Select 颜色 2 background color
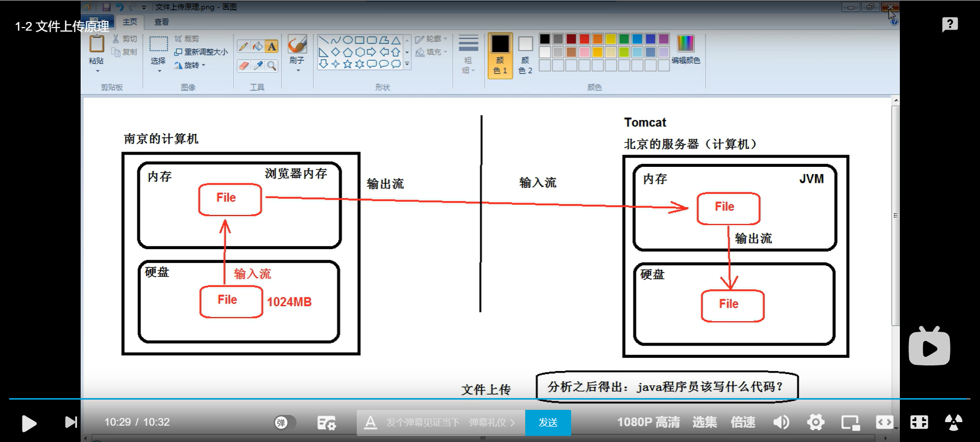Image resolution: width=980 pixels, height=442 pixels. (x=525, y=55)
